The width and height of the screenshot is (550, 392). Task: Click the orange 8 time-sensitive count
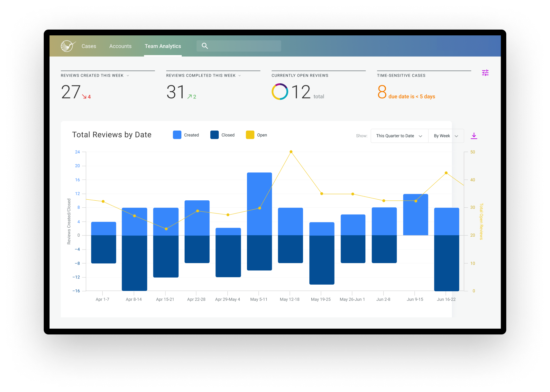(x=382, y=92)
